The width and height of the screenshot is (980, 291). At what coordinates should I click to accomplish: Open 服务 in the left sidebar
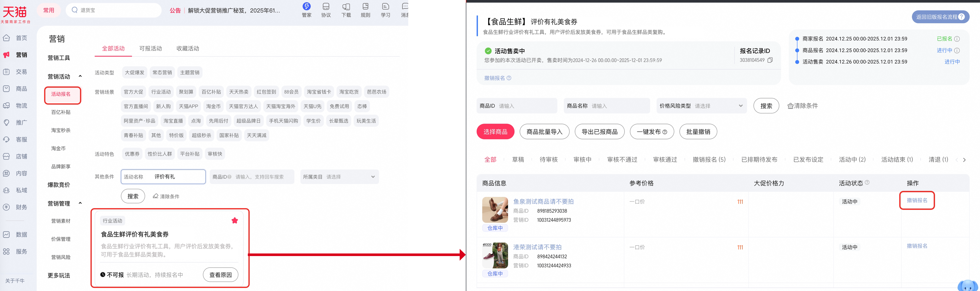pyautogui.click(x=15, y=251)
